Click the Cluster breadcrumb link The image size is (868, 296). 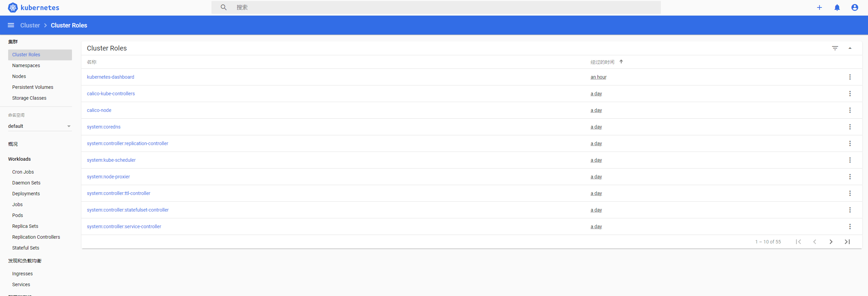30,25
